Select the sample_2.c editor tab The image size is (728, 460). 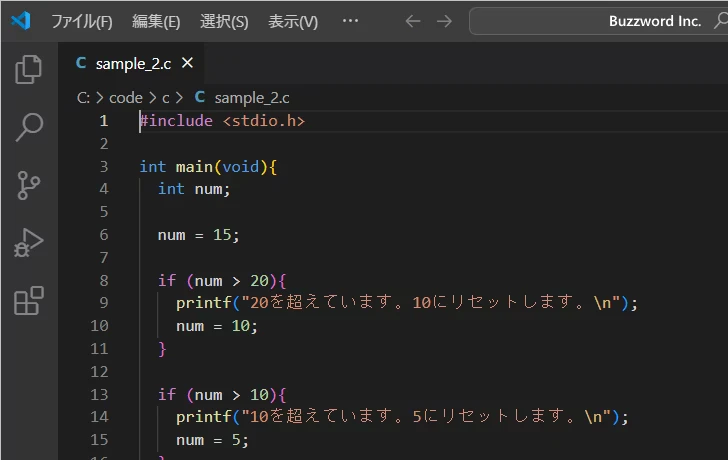tap(131, 63)
